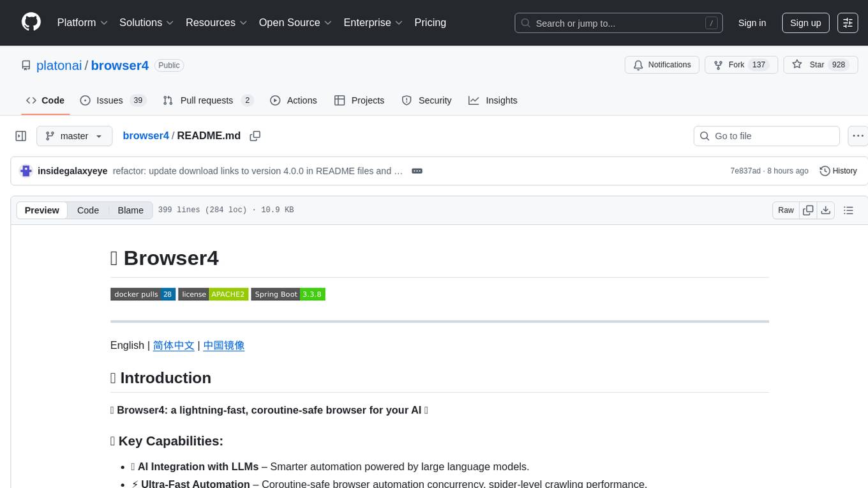Image resolution: width=868 pixels, height=488 pixels.
Task: Open the Pull requests tab
Action: click(208, 100)
